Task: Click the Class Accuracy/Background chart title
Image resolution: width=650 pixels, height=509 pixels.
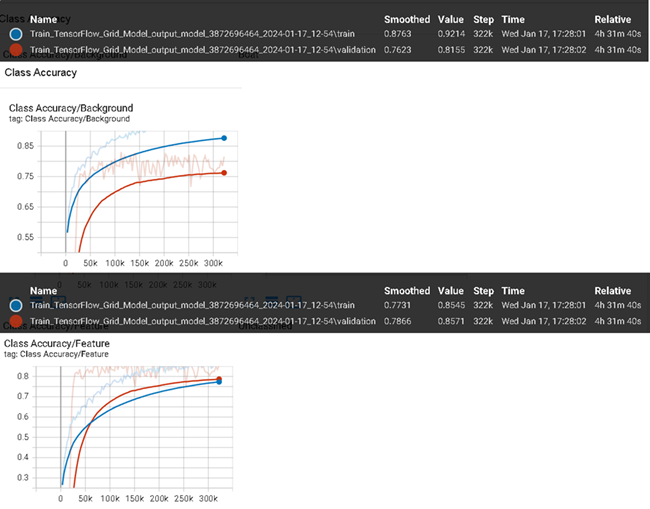Action: [70, 108]
